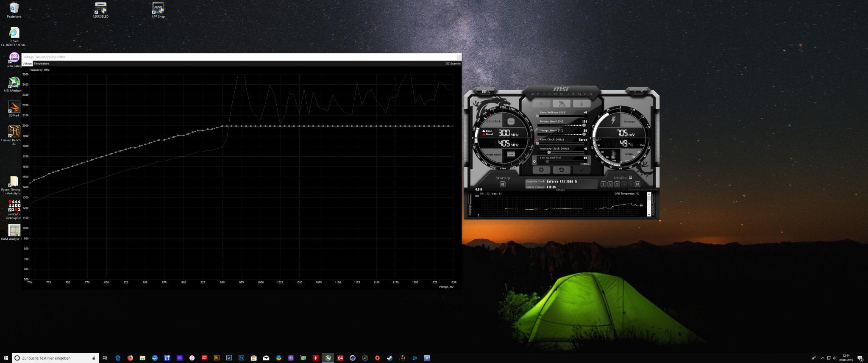Open the Ryzen_Timing desktop shortcut

[x=14, y=186]
